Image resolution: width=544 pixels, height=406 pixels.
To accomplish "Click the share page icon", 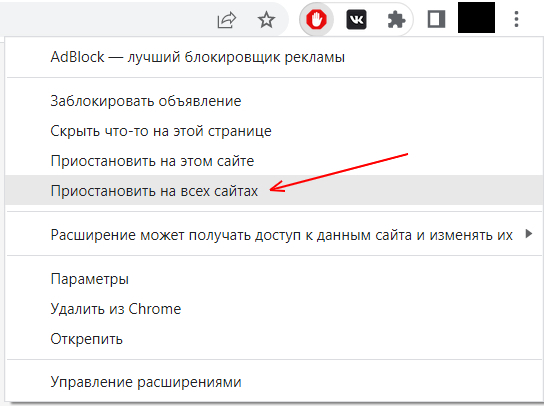I will (x=227, y=20).
